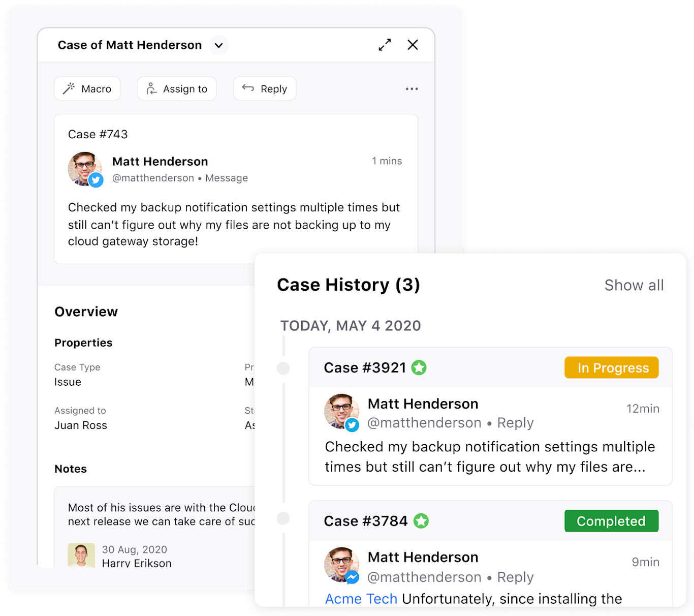The image size is (694, 616).
Task: Toggle the star on Case #3784
Action: pyautogui.click(x=422, y=520)
